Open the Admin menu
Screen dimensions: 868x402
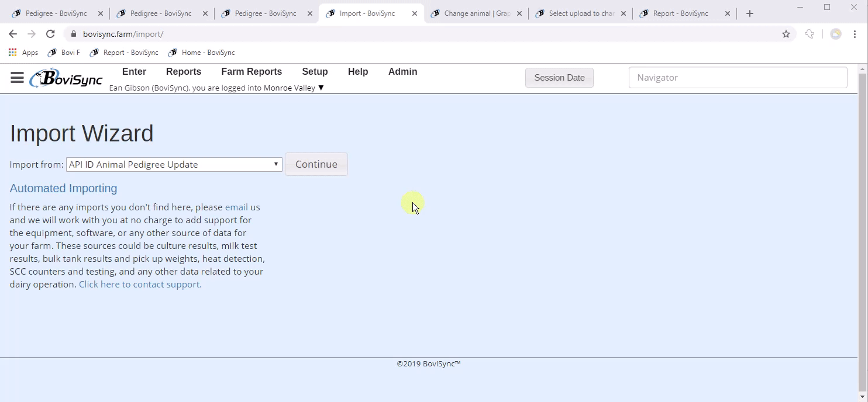402,71
